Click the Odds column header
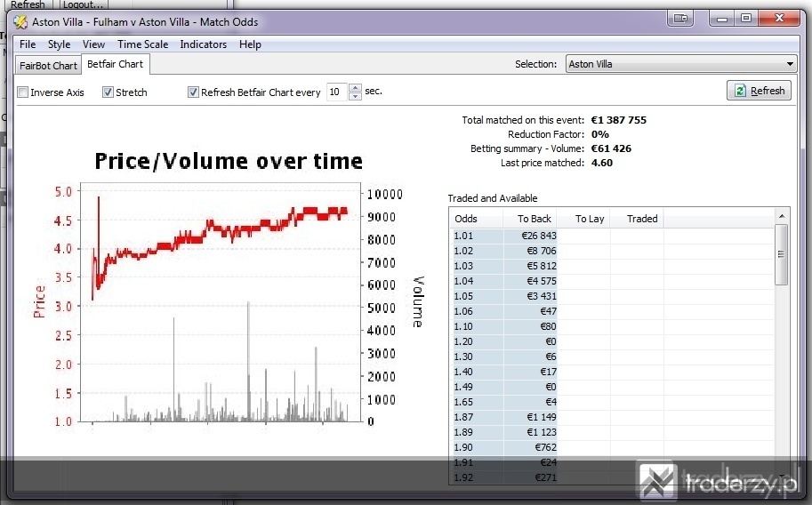The image size is (812, 505). tap(476, 219)
